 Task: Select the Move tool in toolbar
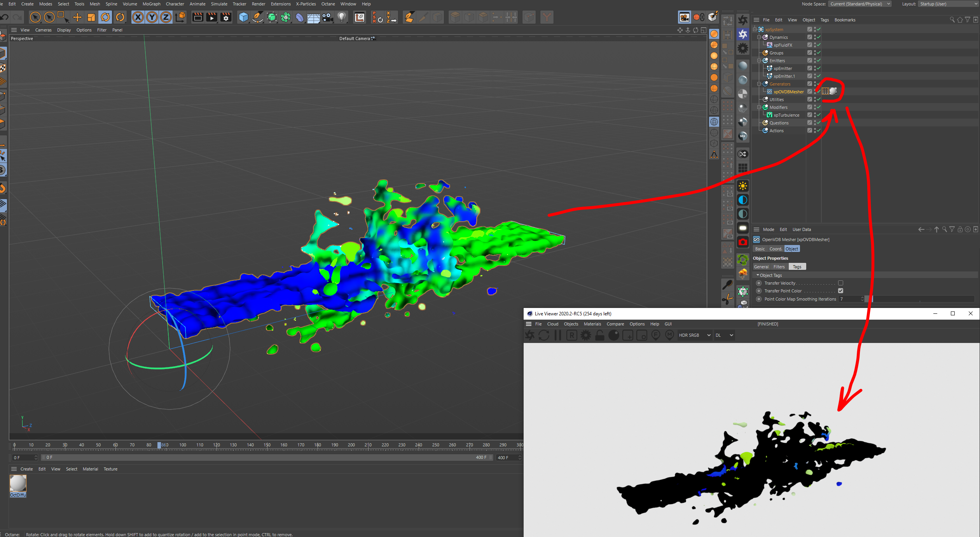click(77, 17)
